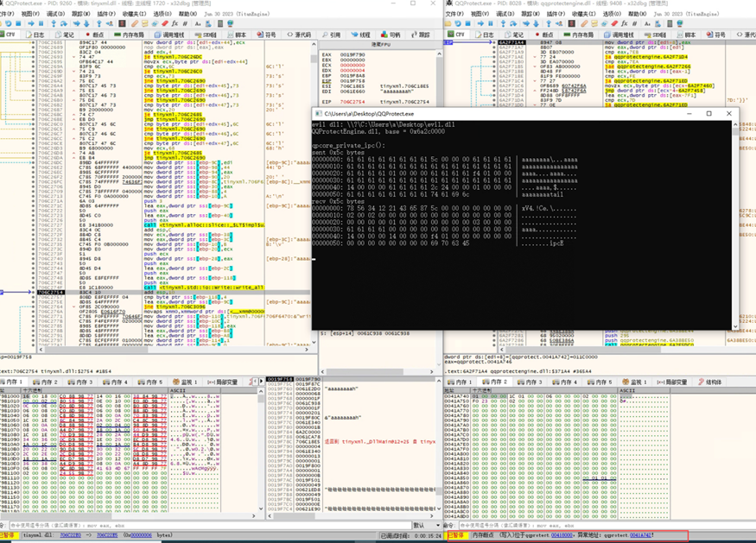Open the 调试 menu in left debugger
The width and height of the screenshot is (756, 543).
point(56,15)
